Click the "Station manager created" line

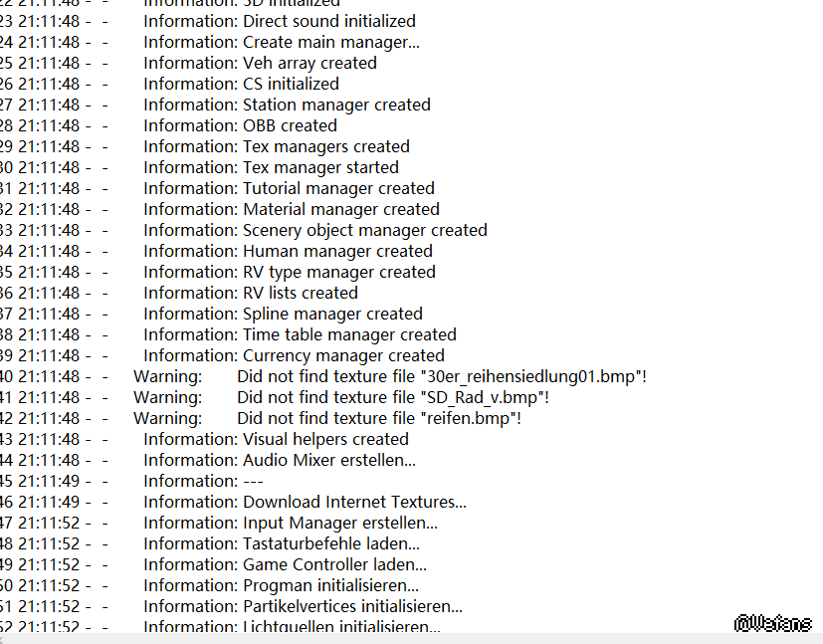tap(336, 105)
